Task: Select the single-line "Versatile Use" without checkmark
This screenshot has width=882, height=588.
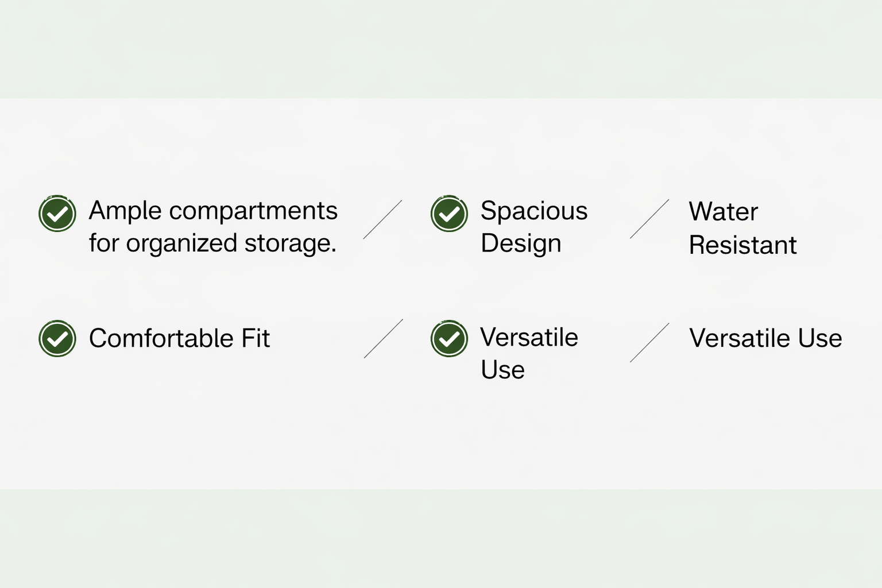Action: click(x=765, y=338)
